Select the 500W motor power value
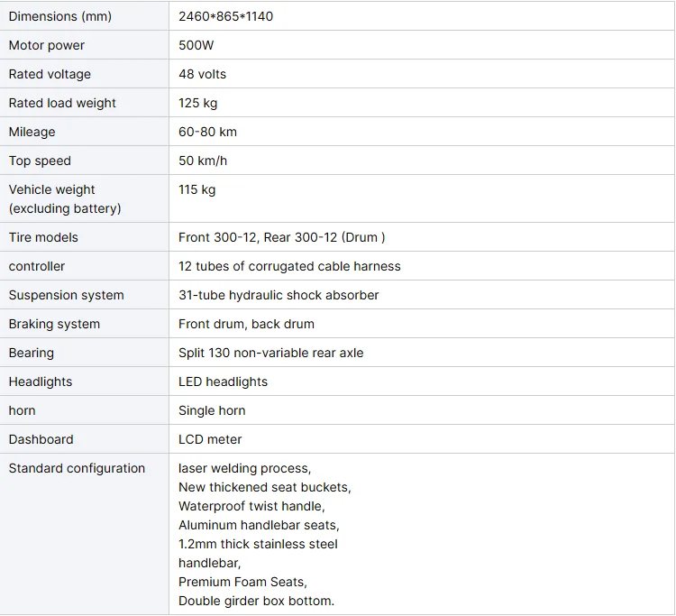The width and height of the screenshot is (676, 616). pos(196,45)
